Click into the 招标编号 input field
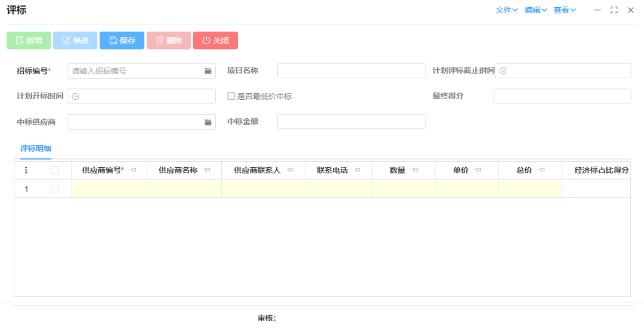 (x=141, y=70)
